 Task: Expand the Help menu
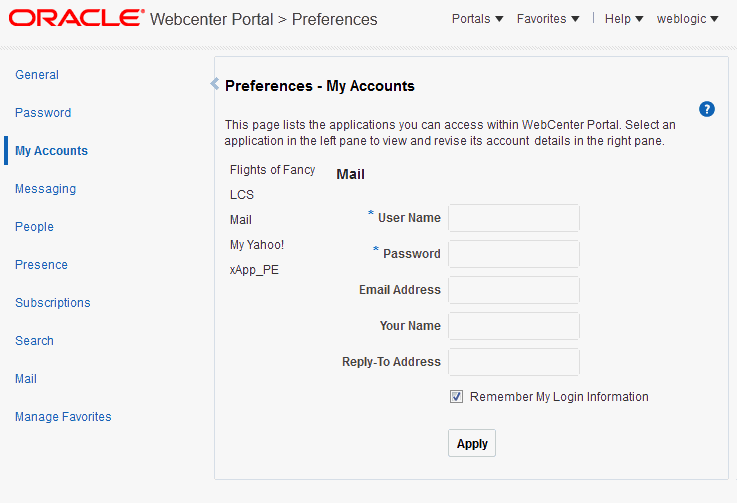(624, 19)
